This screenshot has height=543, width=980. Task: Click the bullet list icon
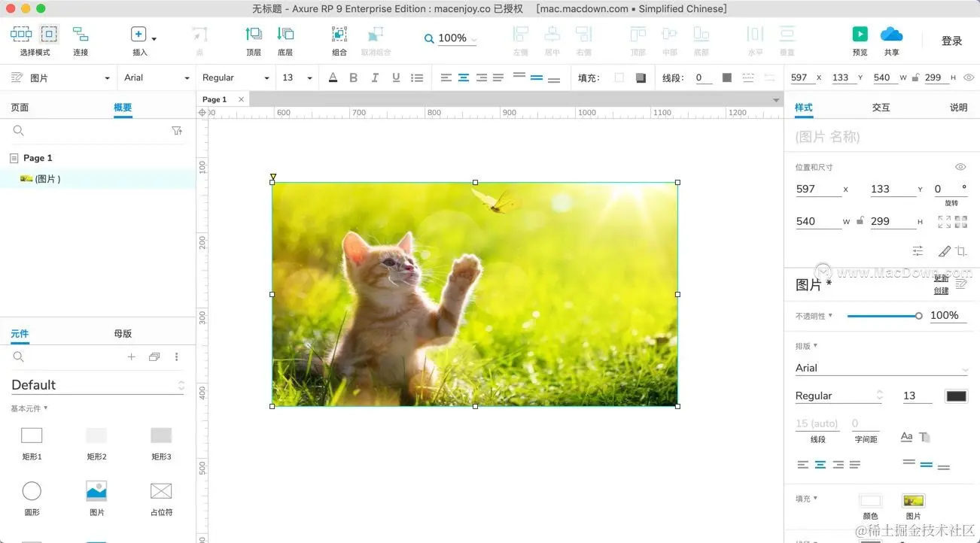tap(417, 77)
